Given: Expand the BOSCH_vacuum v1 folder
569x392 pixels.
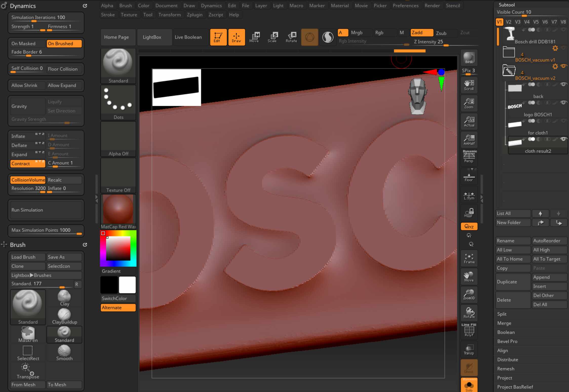Looking at the screenshot, I should click(509, 52).
